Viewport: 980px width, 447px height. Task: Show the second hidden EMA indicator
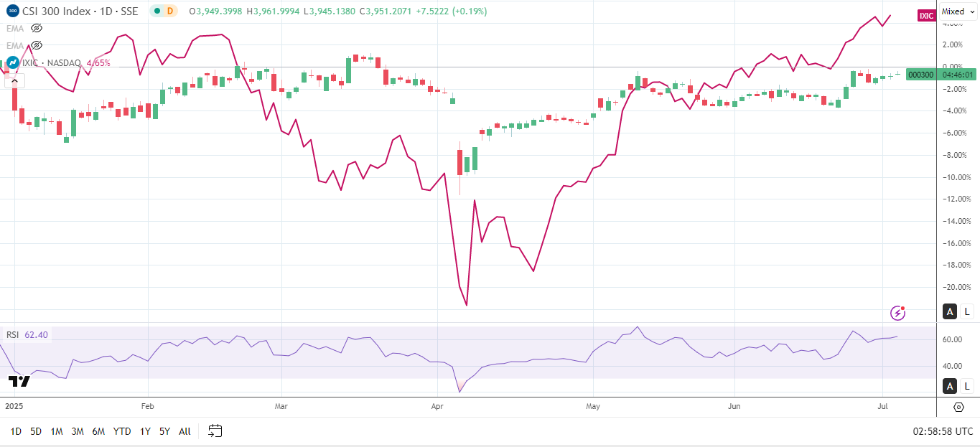point(37,45)
